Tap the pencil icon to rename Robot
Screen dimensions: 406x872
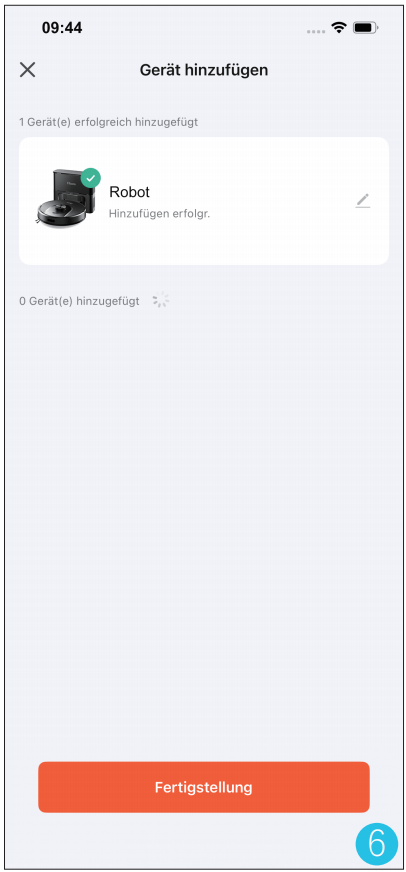(x=363, y=201)
